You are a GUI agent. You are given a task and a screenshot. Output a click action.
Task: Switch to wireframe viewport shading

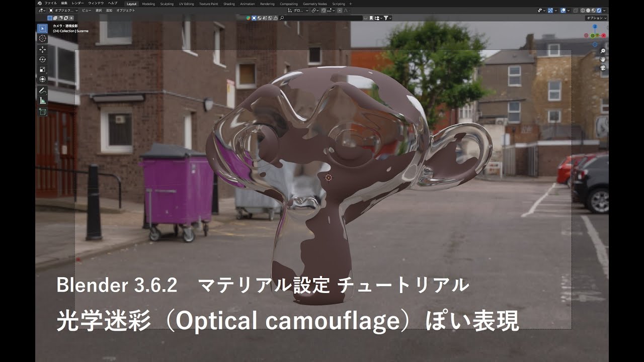(x=583, y=11)
